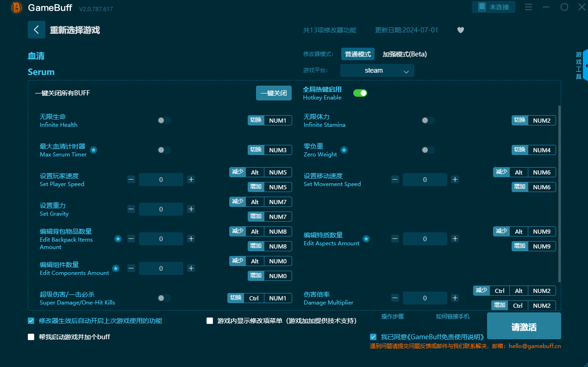
Task: Click 切换 NUM2 hotkey for Infinite Stamina
Action: [x=534, y=120]
